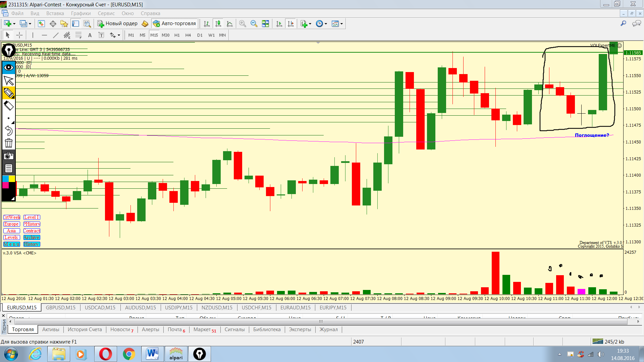Click the Новый ордер button

118,23
